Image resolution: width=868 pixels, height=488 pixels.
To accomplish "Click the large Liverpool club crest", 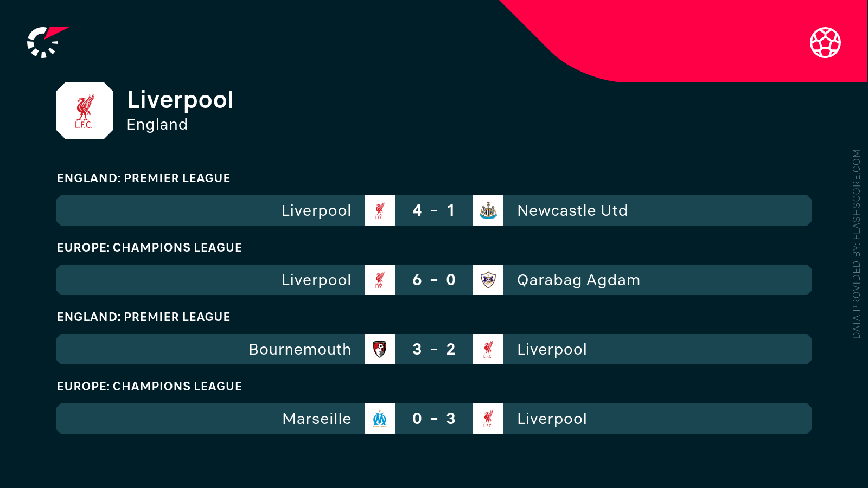I will tap(85, 111).
